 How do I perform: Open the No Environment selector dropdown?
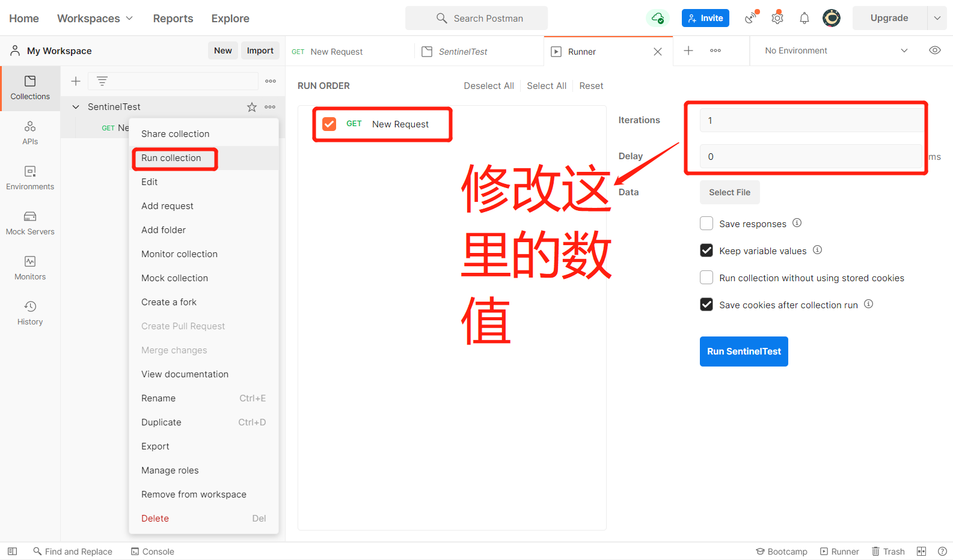tap(836, 50)
